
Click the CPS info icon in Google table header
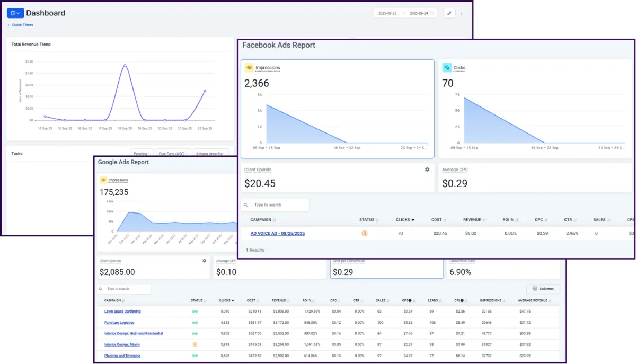(x=410, y=300)
